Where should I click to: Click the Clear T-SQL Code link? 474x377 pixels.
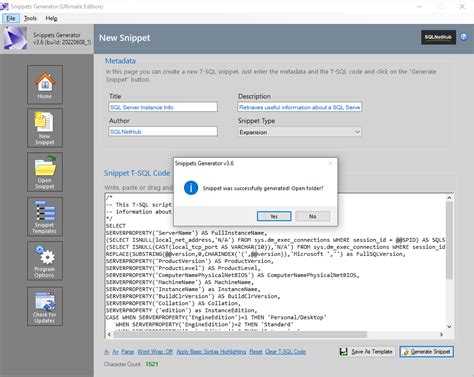[285, 352]
